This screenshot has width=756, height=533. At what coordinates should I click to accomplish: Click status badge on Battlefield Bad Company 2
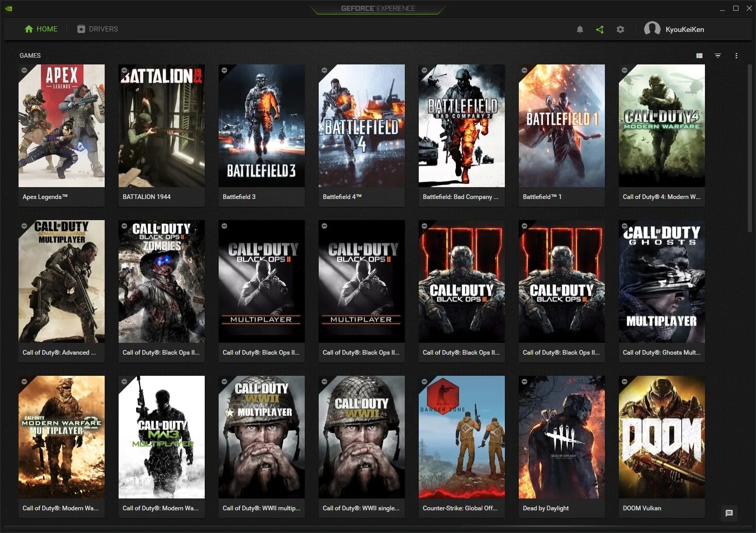pos(424,70)
